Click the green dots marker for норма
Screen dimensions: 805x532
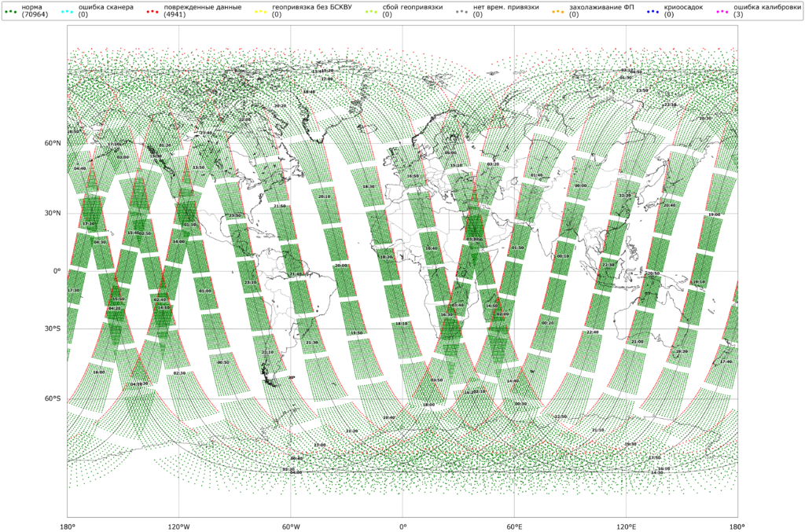(9, 10)
